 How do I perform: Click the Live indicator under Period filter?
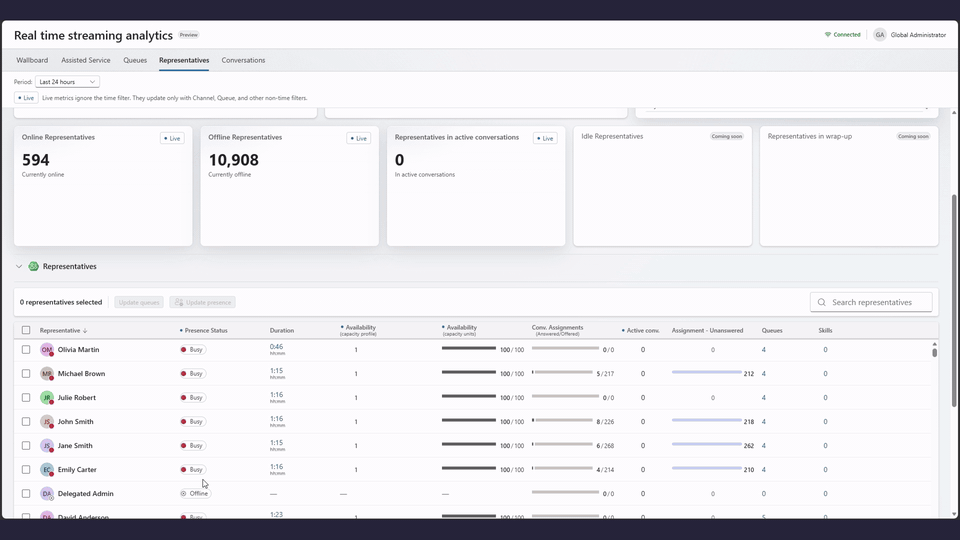[x=26, y=98]
